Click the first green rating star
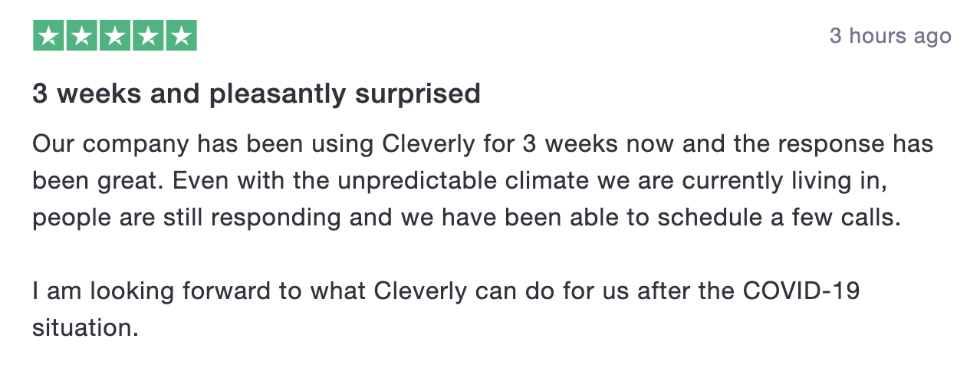The height and width of the screenshot is (365, 980). point(48,35)
